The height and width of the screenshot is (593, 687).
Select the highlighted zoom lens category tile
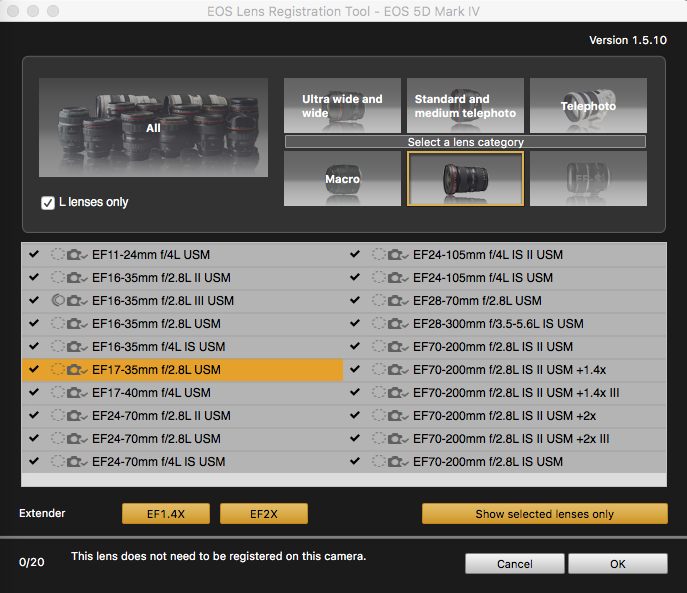tap(465, 179)
